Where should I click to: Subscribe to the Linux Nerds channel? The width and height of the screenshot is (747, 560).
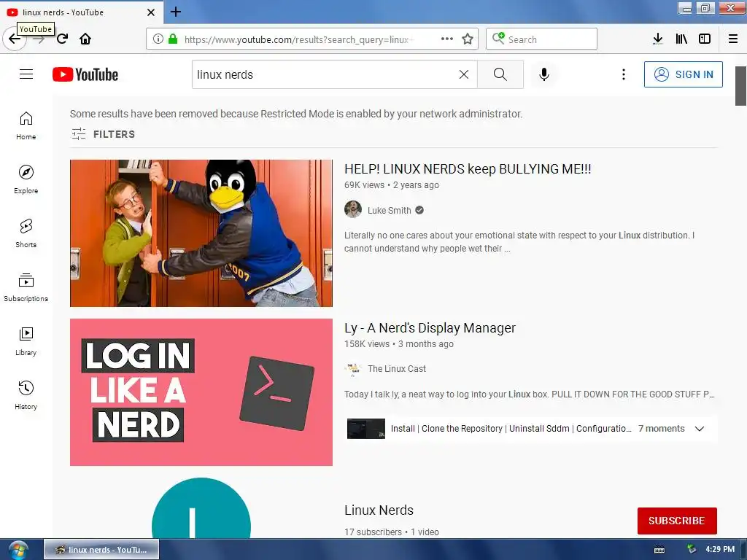point(677,521)
